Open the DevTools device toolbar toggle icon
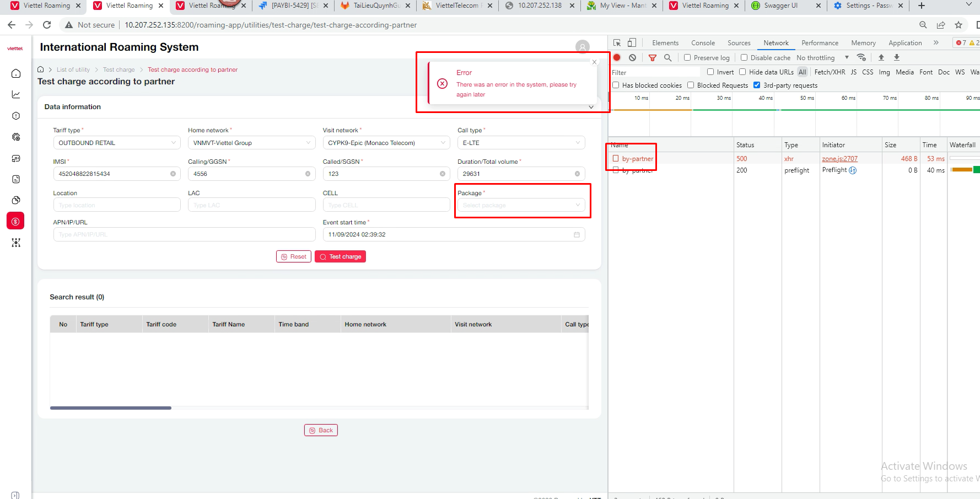 [x=632, y=42]
